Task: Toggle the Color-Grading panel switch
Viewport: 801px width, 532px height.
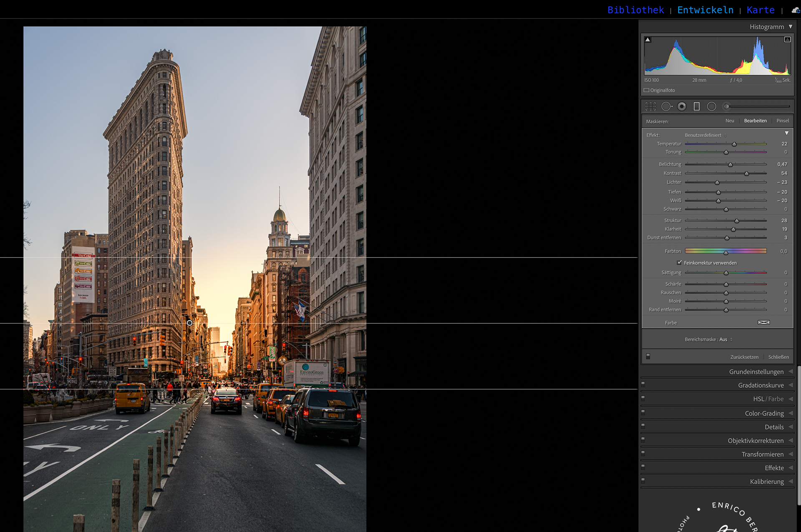Action: point(643,412)
